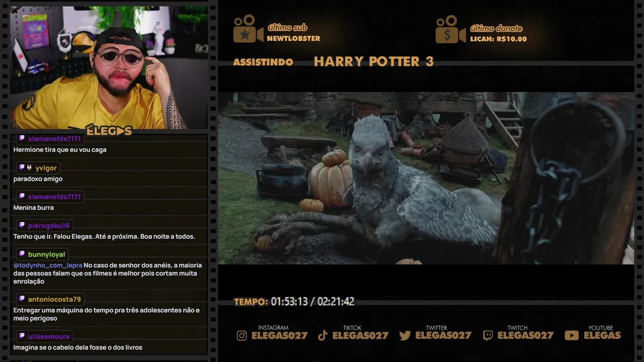Click the ASSISTINDO label
Screen dimensions: 644x362
tap(263, 62)
